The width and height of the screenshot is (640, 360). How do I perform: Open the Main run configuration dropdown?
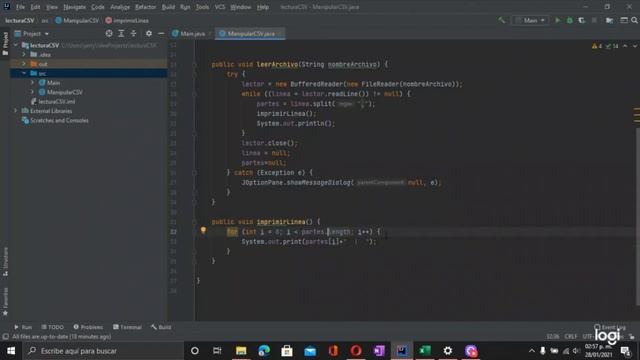(x=530, y=20)
